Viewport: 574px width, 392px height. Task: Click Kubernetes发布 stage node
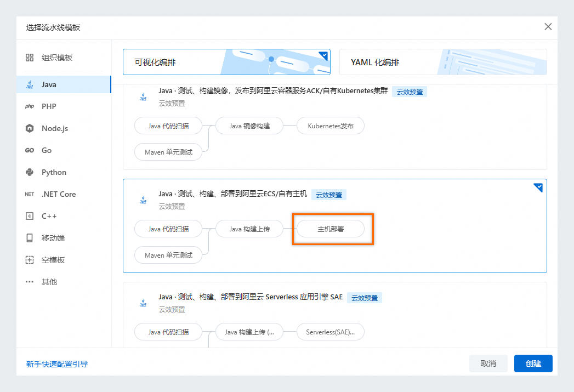[331, 126]
